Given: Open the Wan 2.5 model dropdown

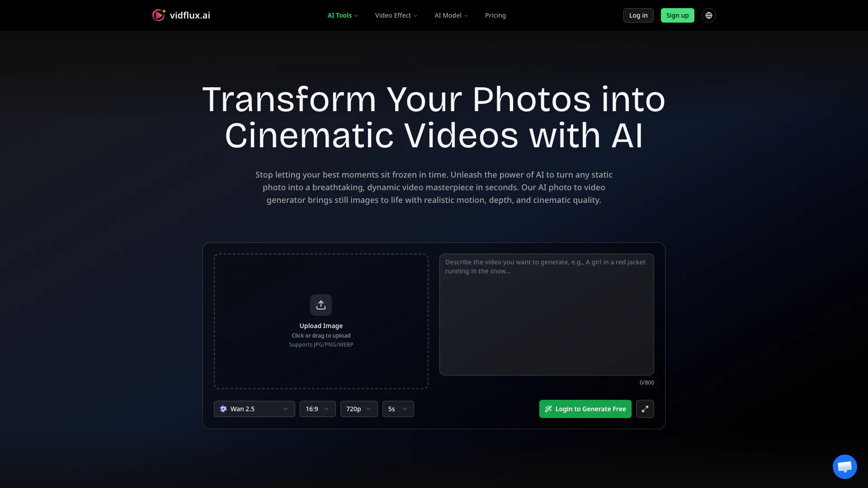Looking at the screenshot, I should [255, 409].
